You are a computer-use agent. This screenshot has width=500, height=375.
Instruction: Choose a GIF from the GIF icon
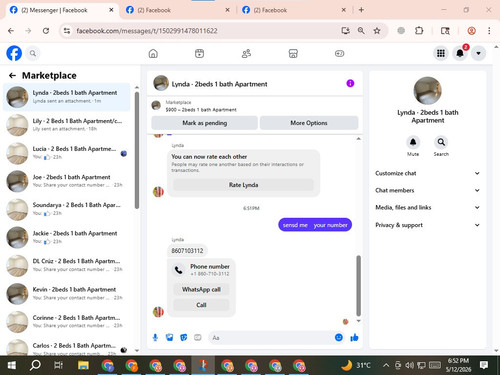coord(198,338)
